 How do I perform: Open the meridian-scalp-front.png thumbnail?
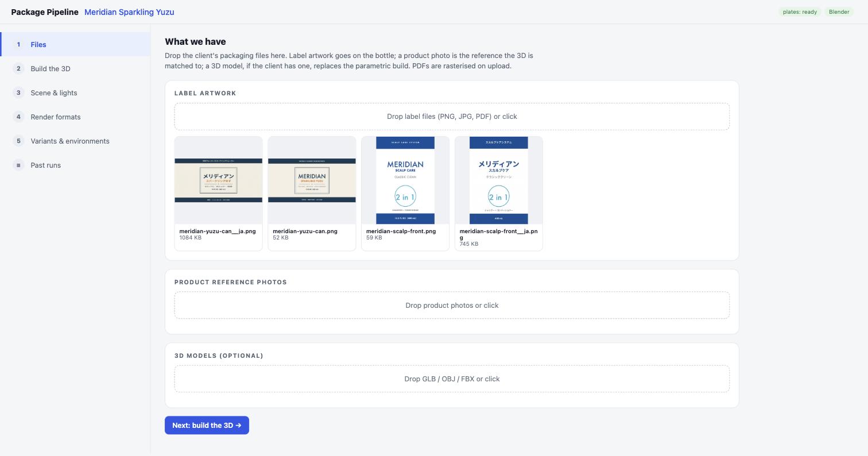[405, 180]
